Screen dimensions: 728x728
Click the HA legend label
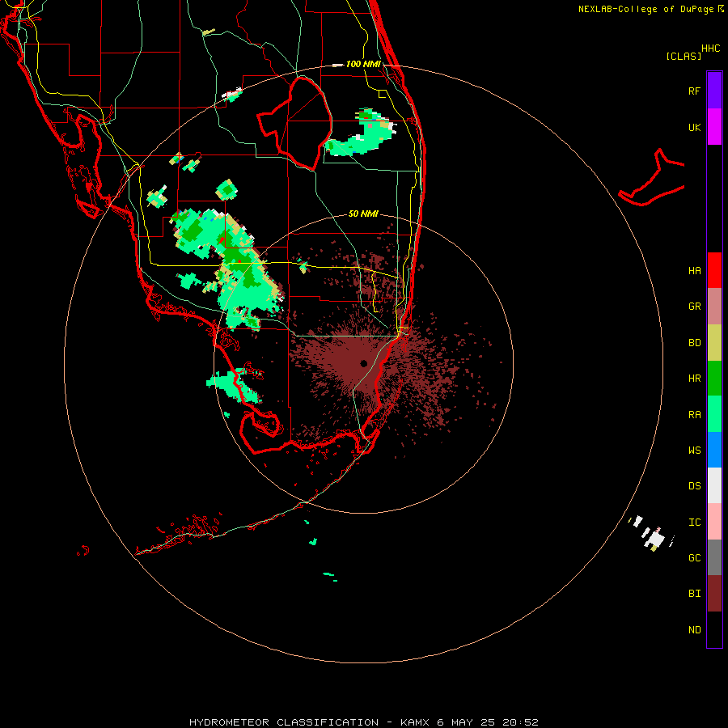pyautogui.click(x=694, y=270)
